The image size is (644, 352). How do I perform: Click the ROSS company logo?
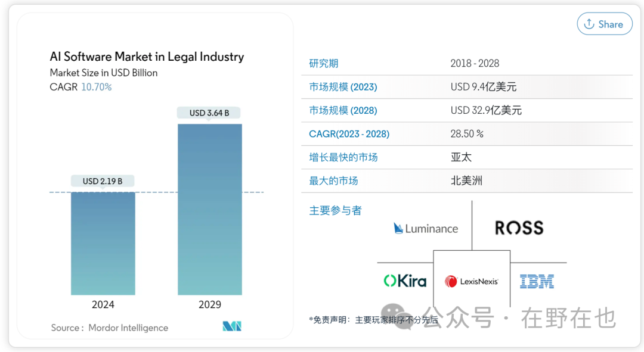tap(519, 228)
